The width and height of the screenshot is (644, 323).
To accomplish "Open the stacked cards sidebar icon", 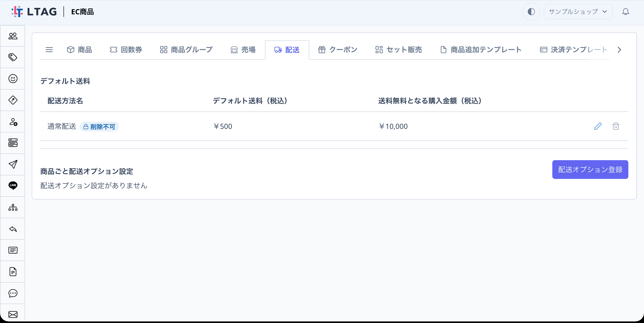I will (13, 143).
